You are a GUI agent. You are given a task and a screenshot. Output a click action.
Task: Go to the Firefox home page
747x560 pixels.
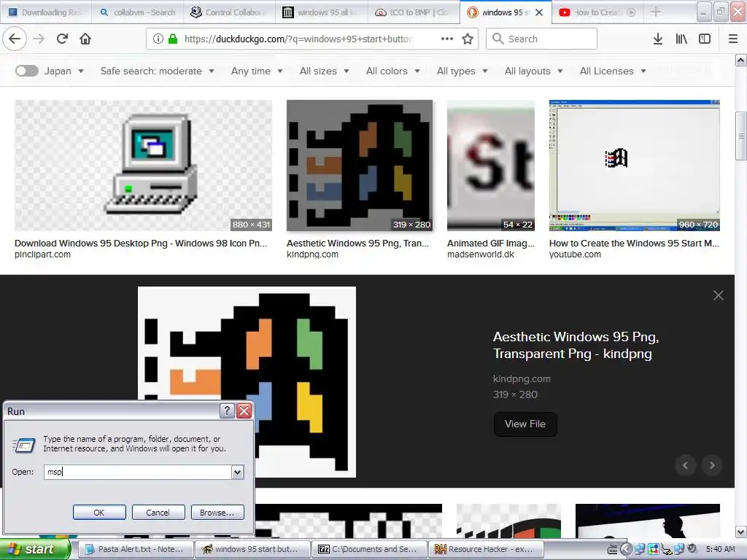[85, 39]
